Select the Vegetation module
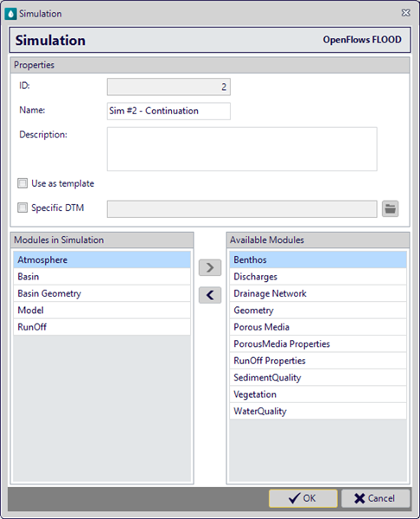 [318, 394]
